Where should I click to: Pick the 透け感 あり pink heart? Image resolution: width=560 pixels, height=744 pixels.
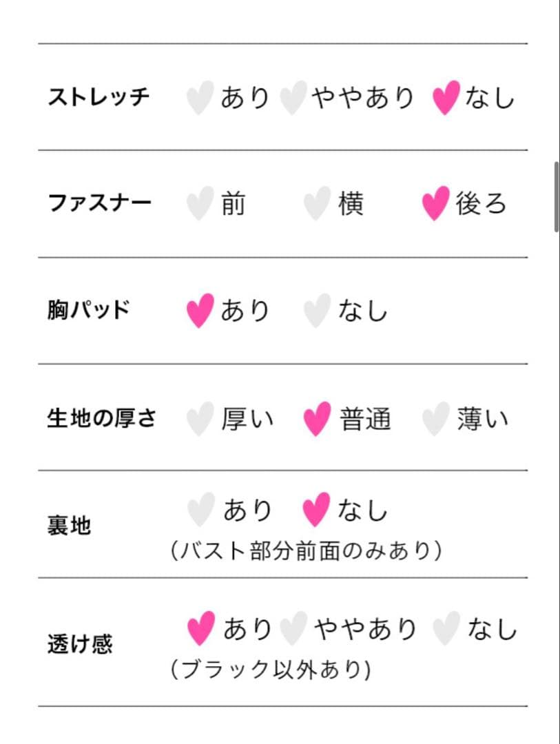point(201,629)
